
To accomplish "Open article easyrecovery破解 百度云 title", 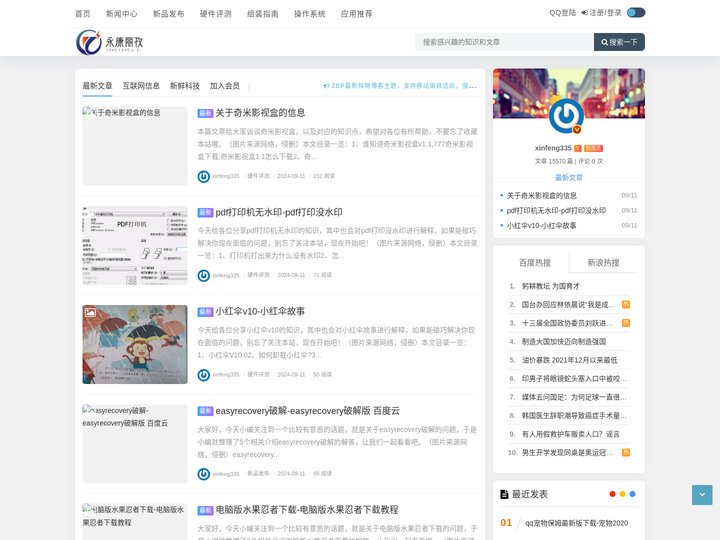I will 308,411.
